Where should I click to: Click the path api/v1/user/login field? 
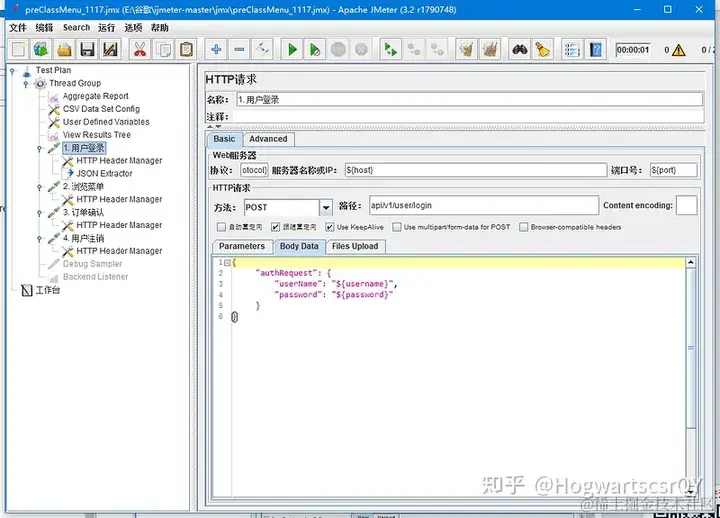click(484, 205)
